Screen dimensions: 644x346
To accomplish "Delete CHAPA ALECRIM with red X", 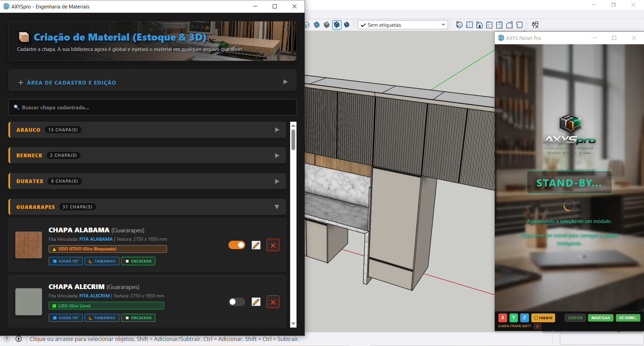I will tap(273, 302).
